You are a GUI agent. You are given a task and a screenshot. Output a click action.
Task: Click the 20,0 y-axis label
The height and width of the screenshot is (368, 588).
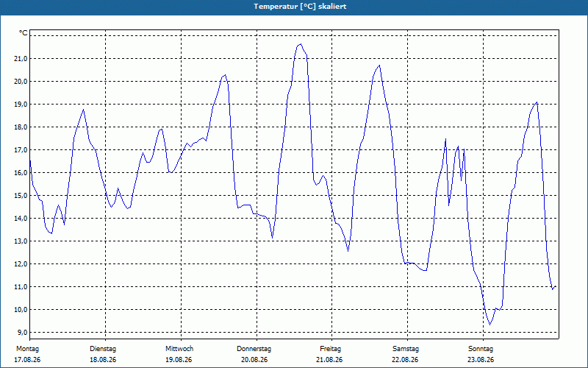pyautogui.click(x=21, y=82)
